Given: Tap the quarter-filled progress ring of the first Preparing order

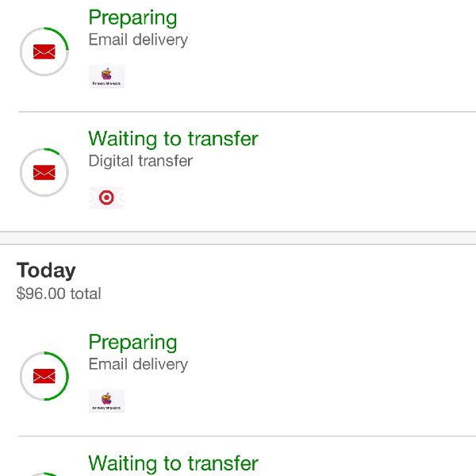Looking at the screenshot, I should 44,52.
